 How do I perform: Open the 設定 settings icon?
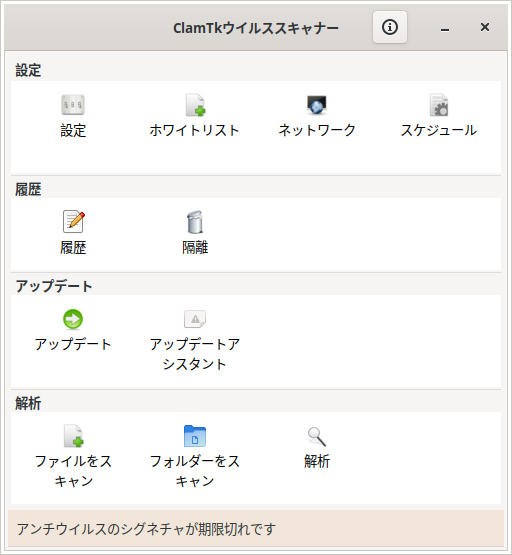[73, 105]
